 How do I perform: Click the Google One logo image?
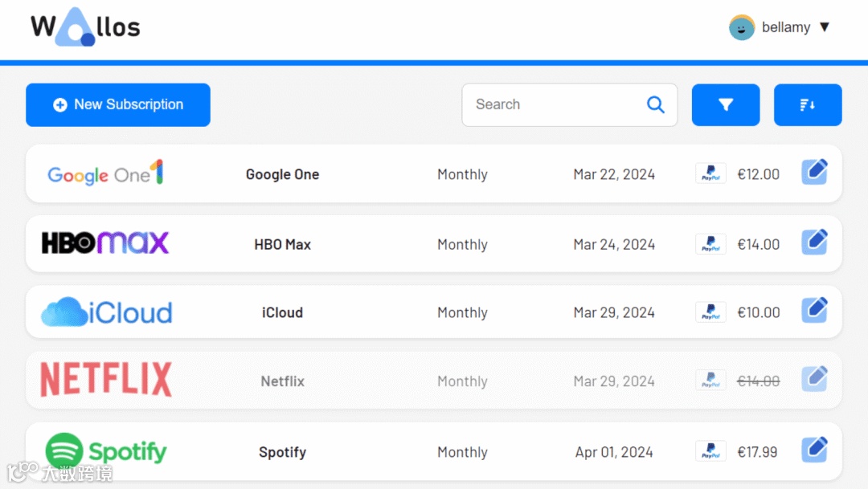coord(105,173)
